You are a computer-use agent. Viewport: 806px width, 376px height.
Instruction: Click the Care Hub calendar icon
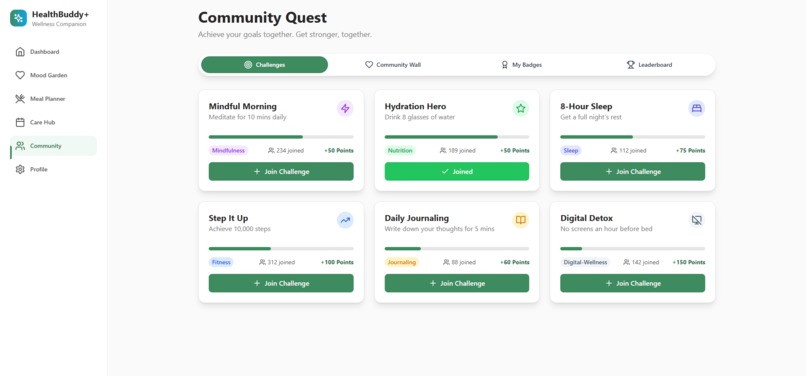[20, 122]
